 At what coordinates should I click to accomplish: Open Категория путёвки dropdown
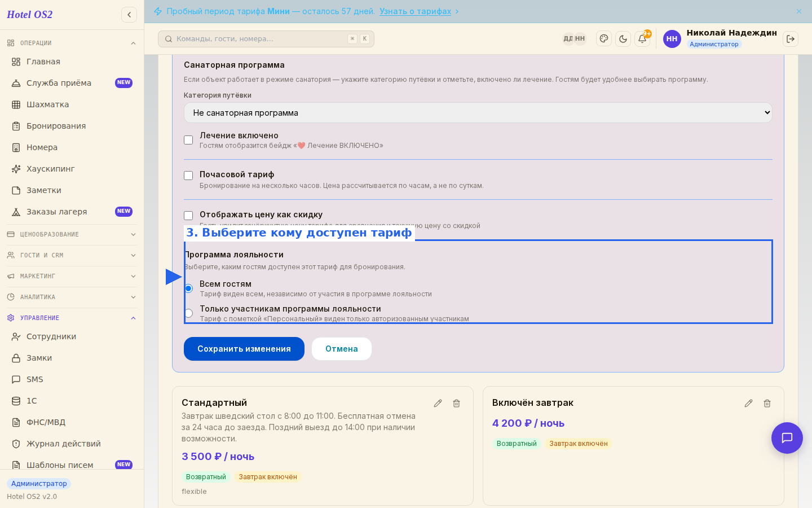(x=478, y=113)
